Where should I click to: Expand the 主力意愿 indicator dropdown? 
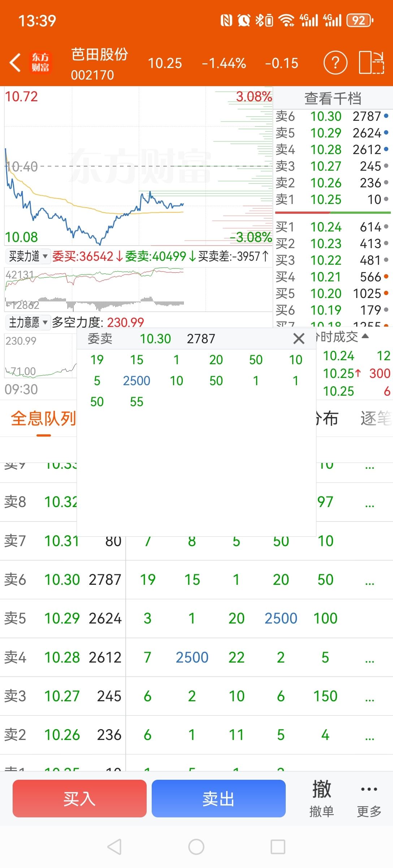pos(28,322)
